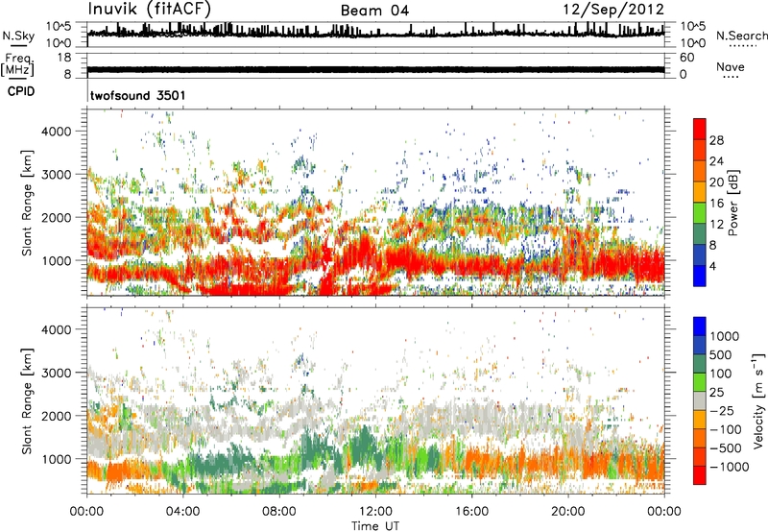The width and height of the screenshot is (768, 532).
Task: Click the "20:00" time tick label
Action: 567,512
